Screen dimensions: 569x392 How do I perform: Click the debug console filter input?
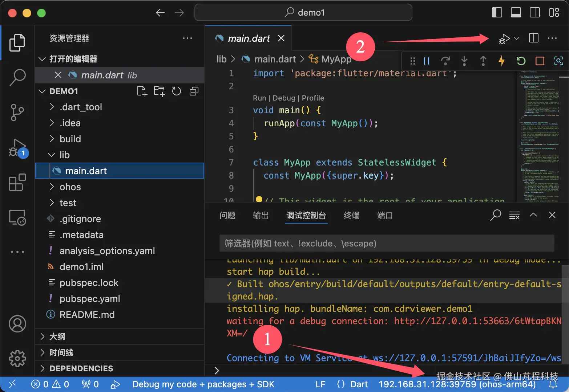point(387,243)
